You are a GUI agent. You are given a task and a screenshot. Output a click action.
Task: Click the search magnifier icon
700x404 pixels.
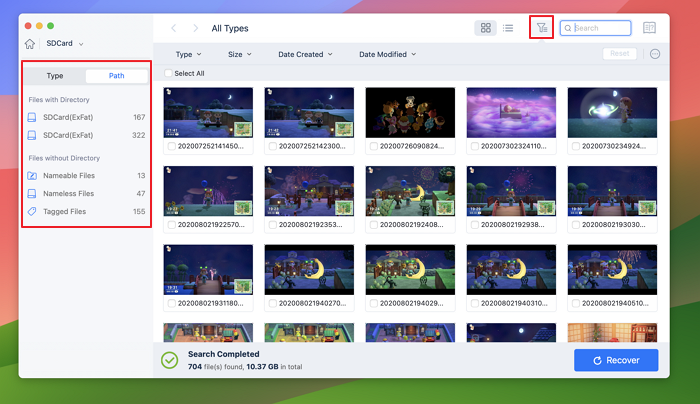pos(568,28)
